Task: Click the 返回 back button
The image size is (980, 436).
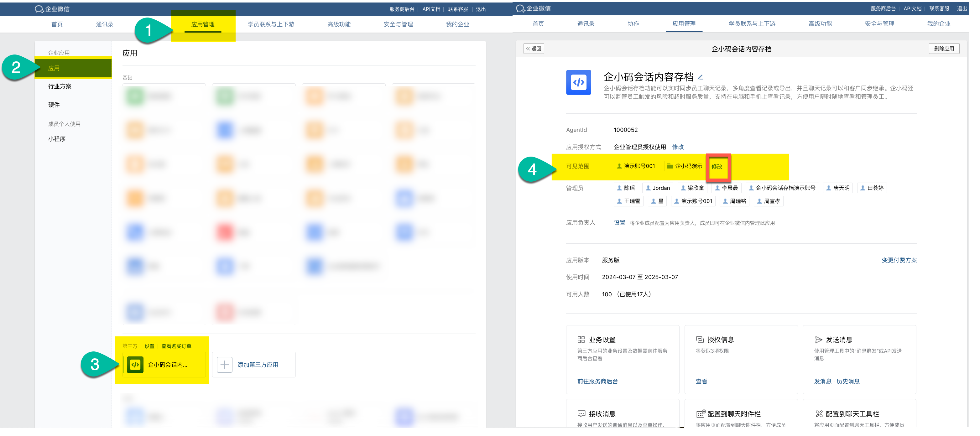Action: click(533, 49)
